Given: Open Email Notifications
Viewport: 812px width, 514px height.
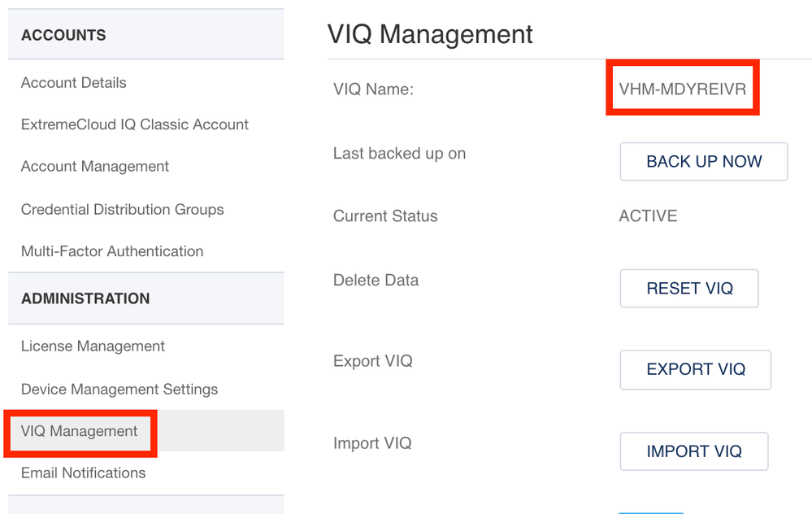Looking at the screenshot, I should pyautogui.click(x=83, y=473).
